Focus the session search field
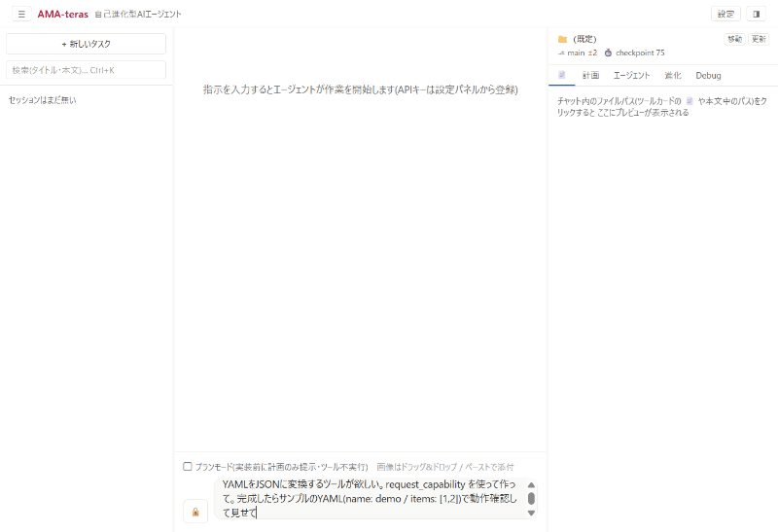The width and height of the screenshot is (778, 532). point(86,70)
